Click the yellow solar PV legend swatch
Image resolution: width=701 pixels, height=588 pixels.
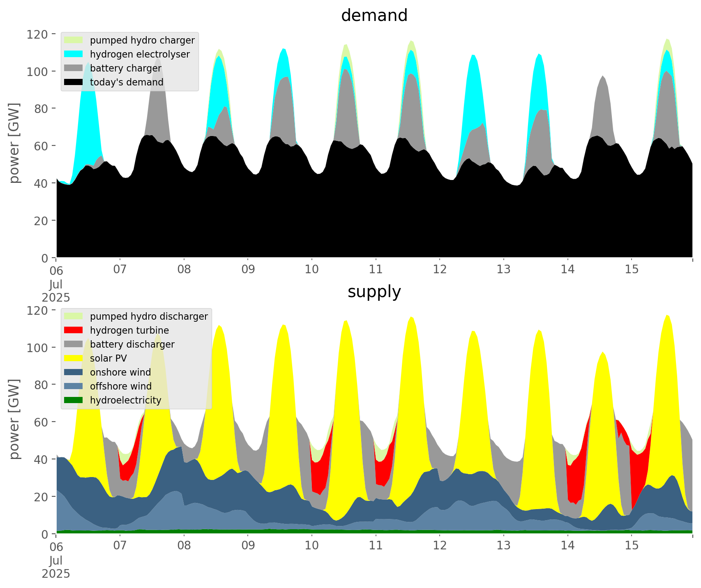(74, 358)
